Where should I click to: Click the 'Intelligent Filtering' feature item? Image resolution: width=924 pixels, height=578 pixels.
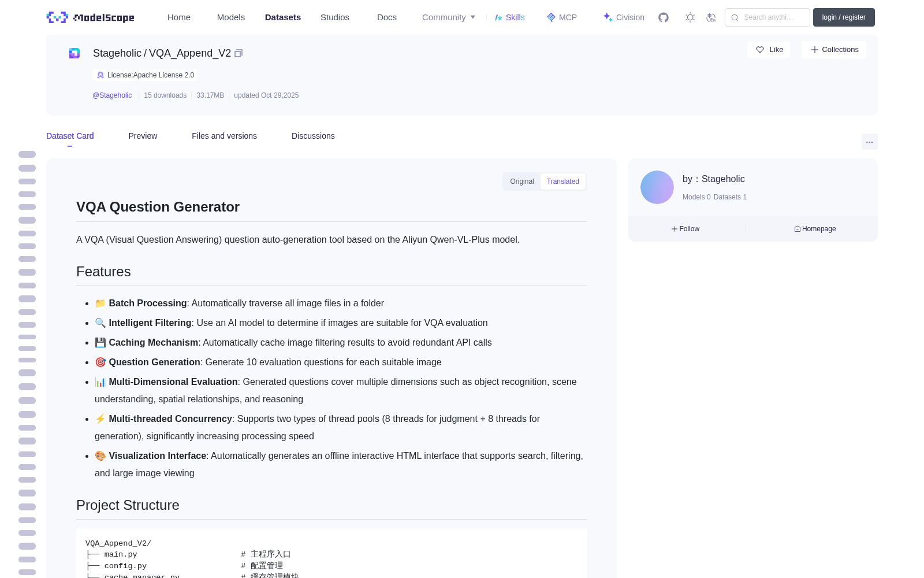point(291,323)
